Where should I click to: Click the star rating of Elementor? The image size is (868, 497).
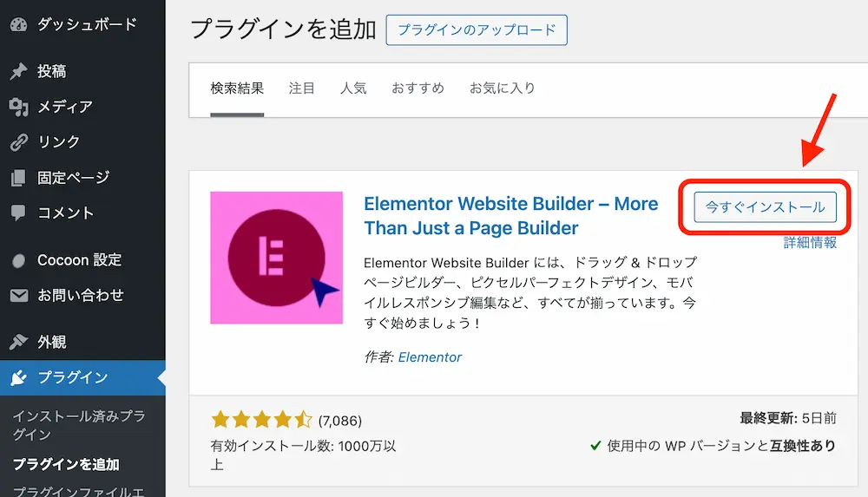262,420
